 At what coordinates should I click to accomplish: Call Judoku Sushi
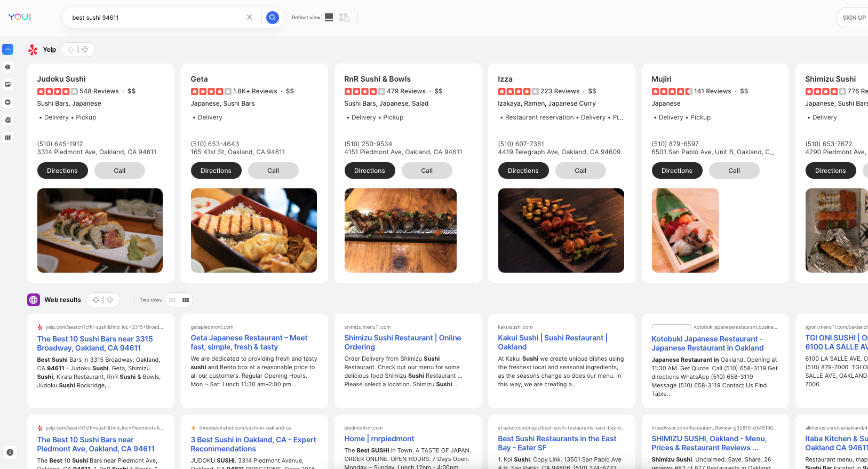tap(120, 171)
